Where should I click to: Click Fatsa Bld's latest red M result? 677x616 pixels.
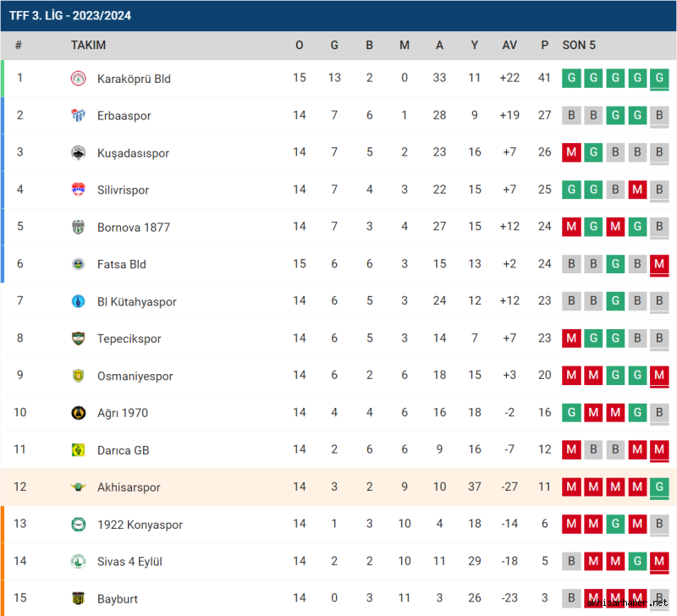pos(659,264)
